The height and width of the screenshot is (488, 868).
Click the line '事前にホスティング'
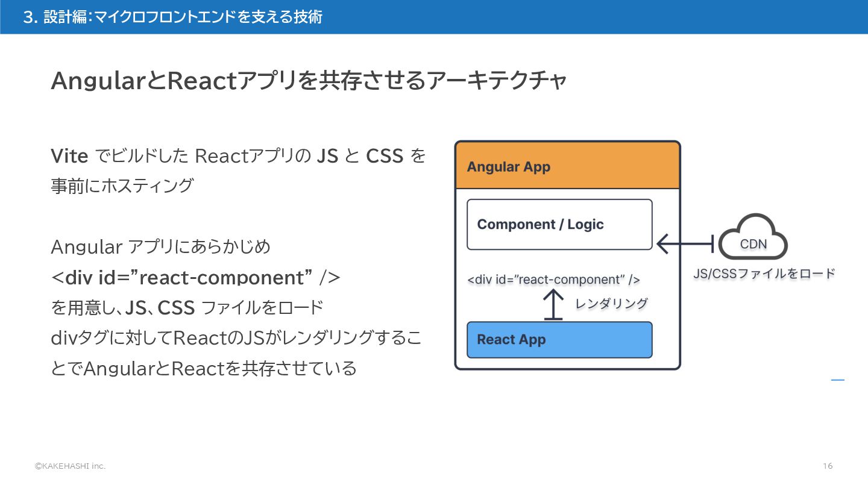point(122,186)
